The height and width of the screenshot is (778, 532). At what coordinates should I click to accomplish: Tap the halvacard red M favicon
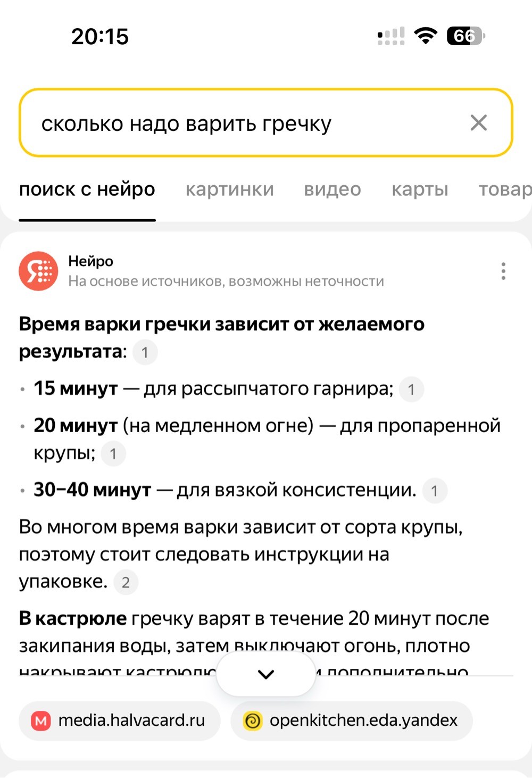pos(41,721)
